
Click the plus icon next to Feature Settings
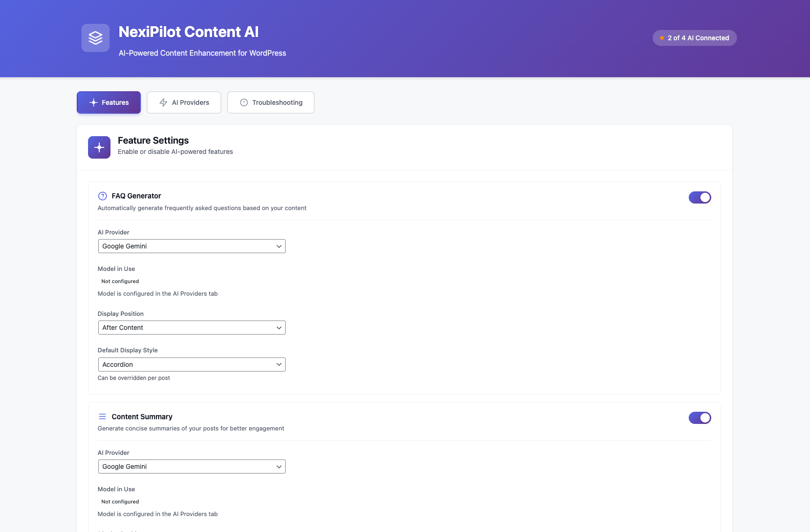point(99,147)
